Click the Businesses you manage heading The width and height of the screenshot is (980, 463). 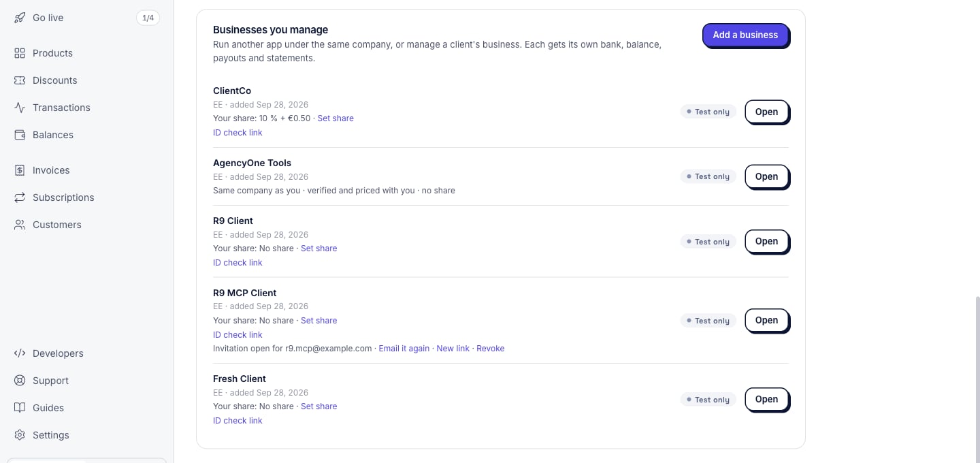pos(271,30)
